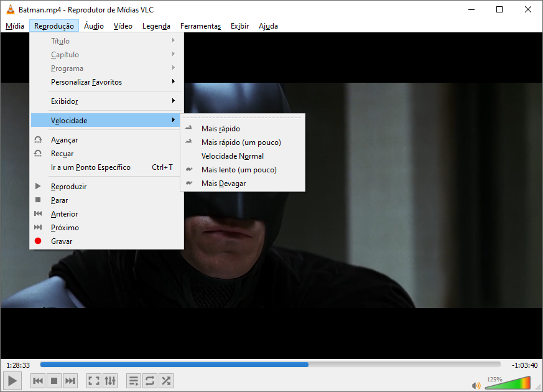Toggle fullscreen mode icon
The image size is (543, 392).
point(94,380)
